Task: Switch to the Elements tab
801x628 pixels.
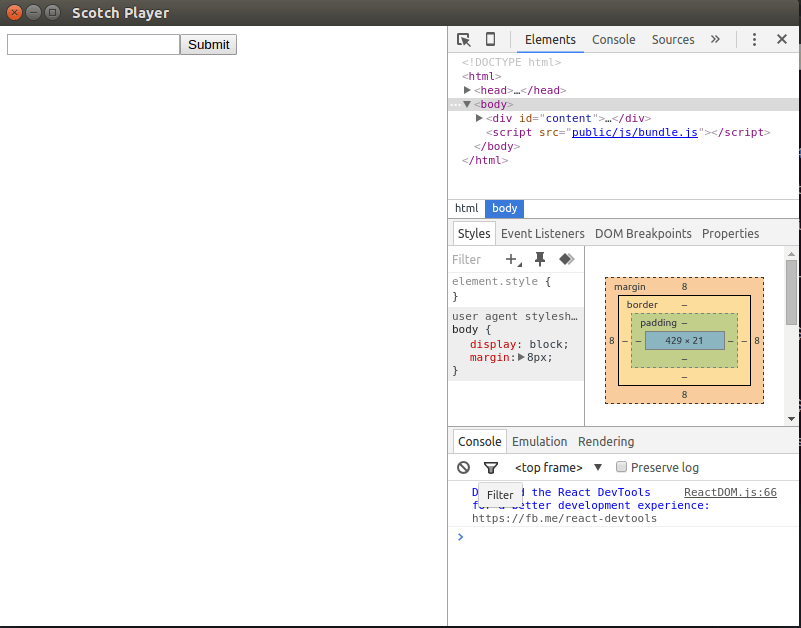Action: click(x=550, y=40)
